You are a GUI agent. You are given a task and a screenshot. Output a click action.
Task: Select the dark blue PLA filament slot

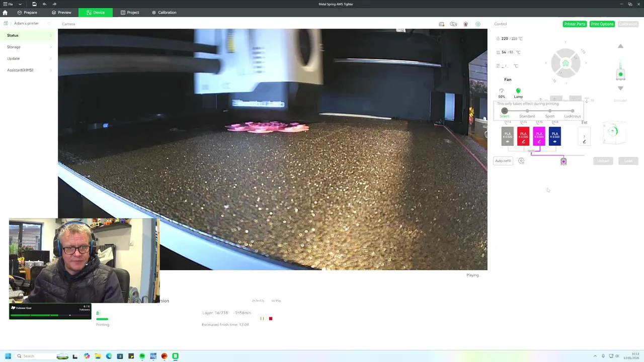[x=555, y=136]
